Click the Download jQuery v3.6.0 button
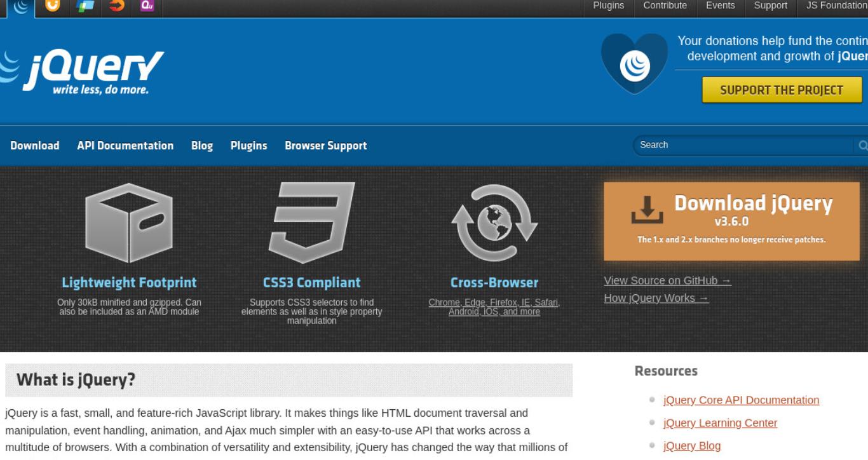This screenshot has width=868, height=460. pyautogui.click(x=731, y=221)
